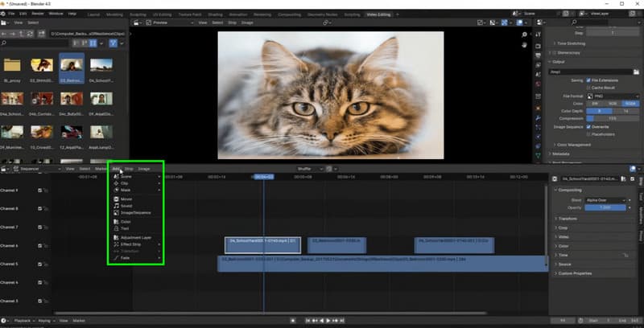Open the Effect Strip submenu
Screen dimensions: 644x328
(x=136, y=244)
